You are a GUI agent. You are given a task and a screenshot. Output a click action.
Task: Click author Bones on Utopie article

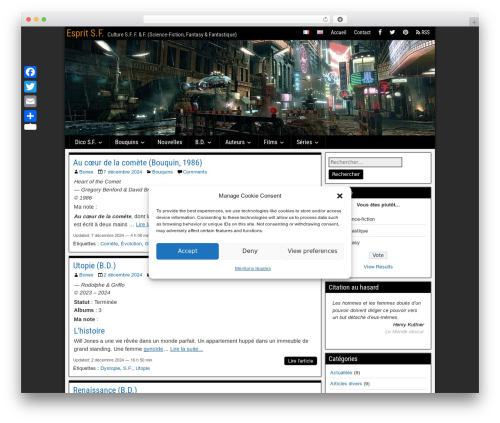click(86, 275)
